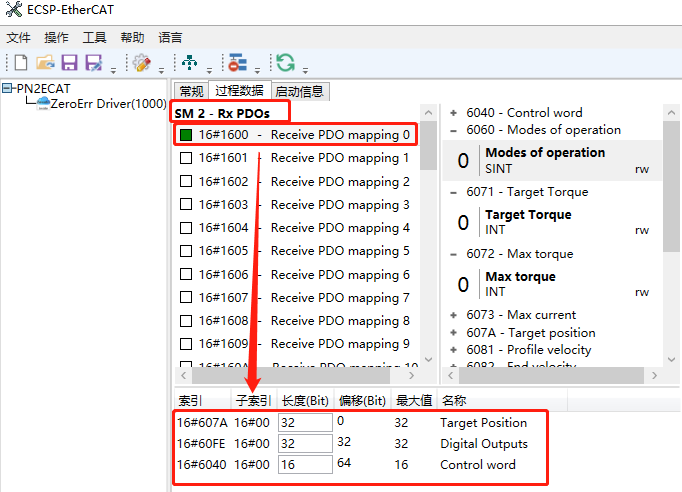Screen dimensions: 682x492
Task: Click length field of Control word row
Action: tap(305, 465)
